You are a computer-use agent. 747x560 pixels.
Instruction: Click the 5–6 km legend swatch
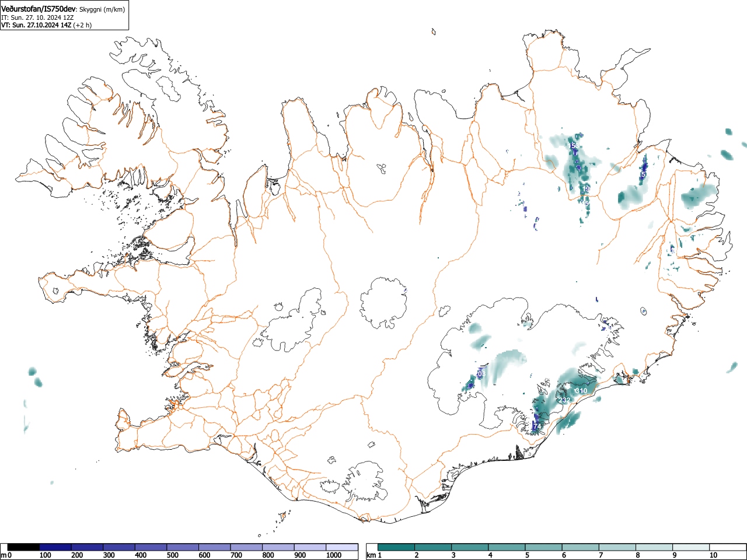(544, 547)
